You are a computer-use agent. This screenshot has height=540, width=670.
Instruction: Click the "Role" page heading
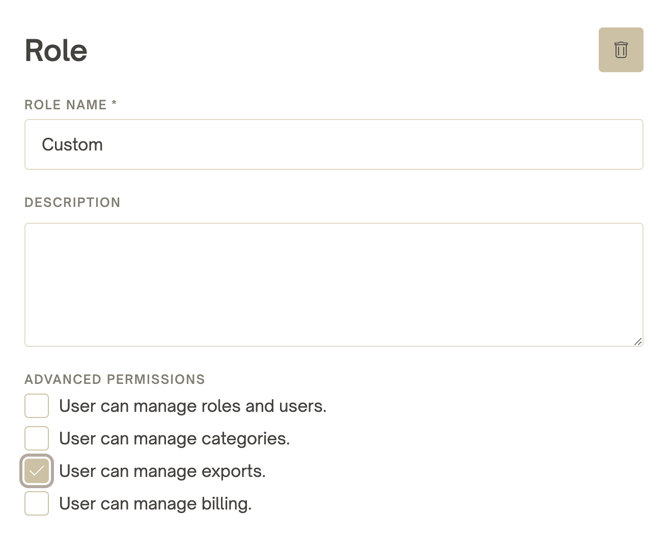(56, 50)
